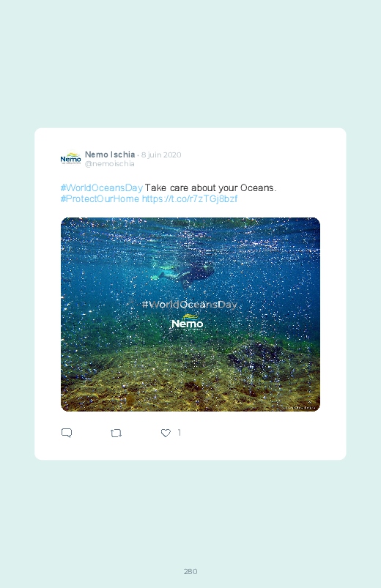The image size is (381, 588).
Task: Follow the t.co/r7zTGj8bzf link
Action: point(190,198)
